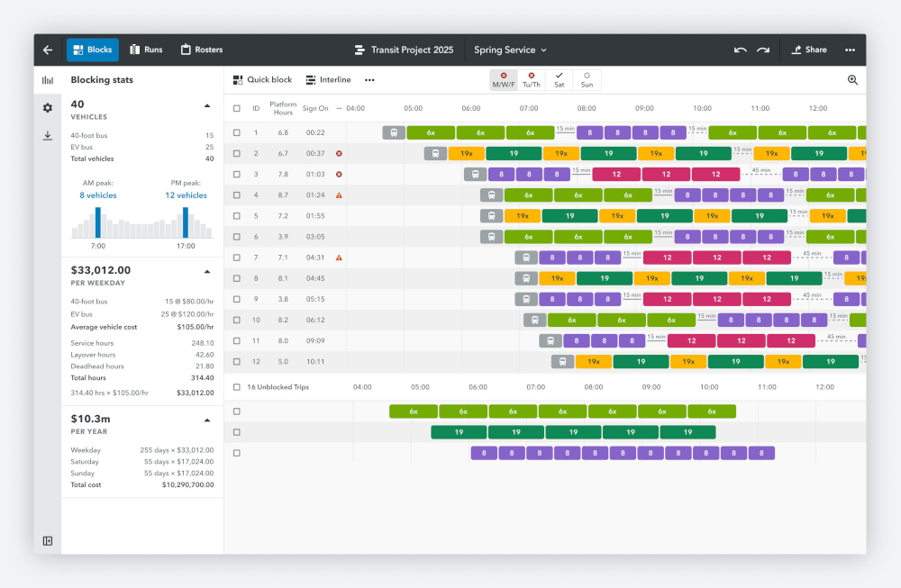901x588 pixels.
Task: Tick the checkbox for block row 1
Action: (237, 132)
